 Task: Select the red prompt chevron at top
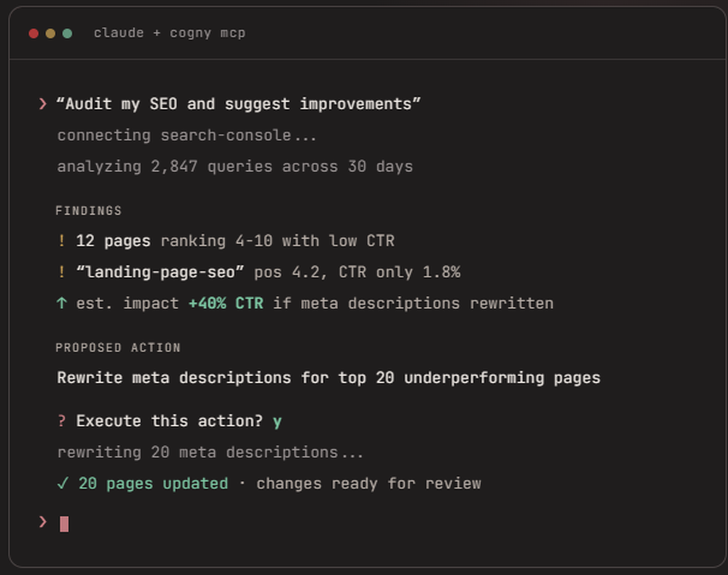(41, 103)
